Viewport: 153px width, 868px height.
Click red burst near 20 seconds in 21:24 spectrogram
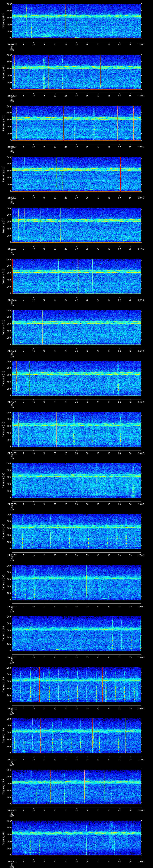56,429
